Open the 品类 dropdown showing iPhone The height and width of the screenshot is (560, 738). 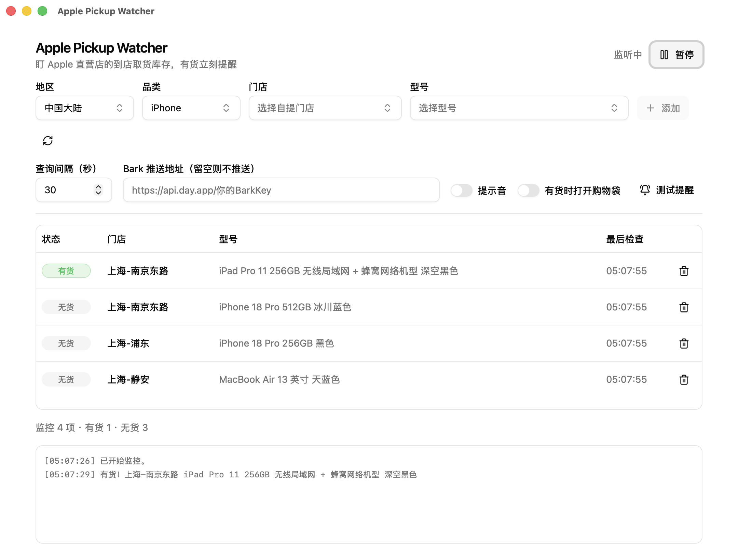point(191,108)
